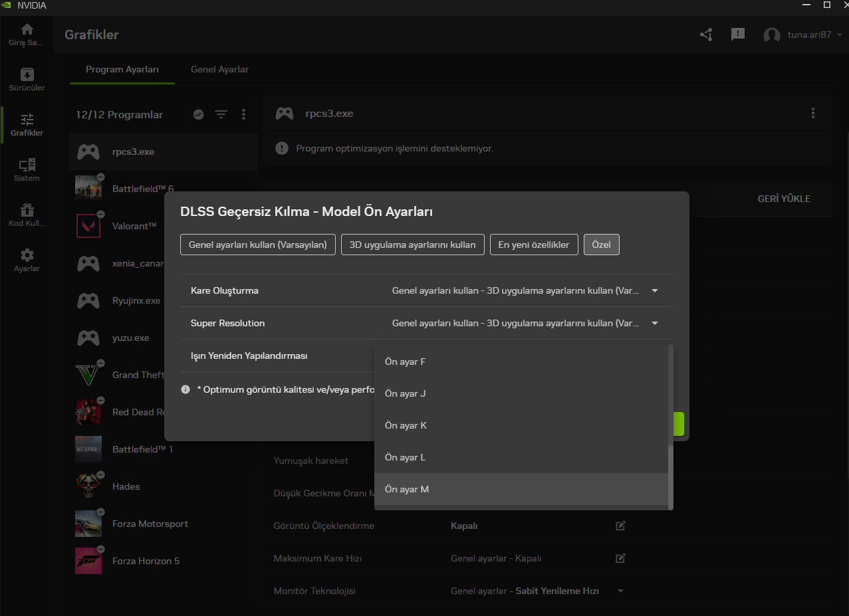Click the share icon in header

(706, 35)
